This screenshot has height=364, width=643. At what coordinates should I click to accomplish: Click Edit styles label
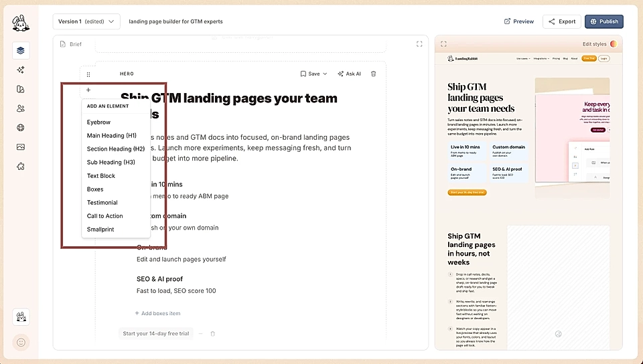[x=594, y=43]
